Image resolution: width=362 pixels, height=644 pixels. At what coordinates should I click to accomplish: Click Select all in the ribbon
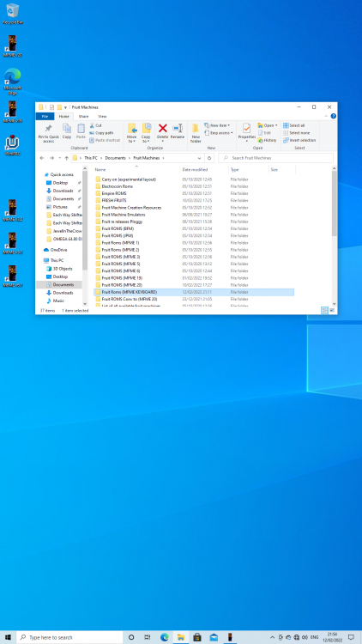(294, 125)
